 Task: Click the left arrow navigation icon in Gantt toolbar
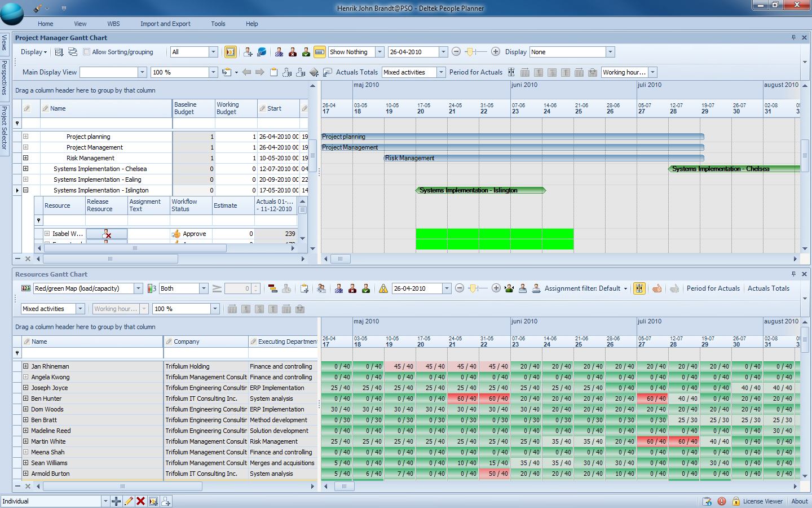tap(246, 72)
